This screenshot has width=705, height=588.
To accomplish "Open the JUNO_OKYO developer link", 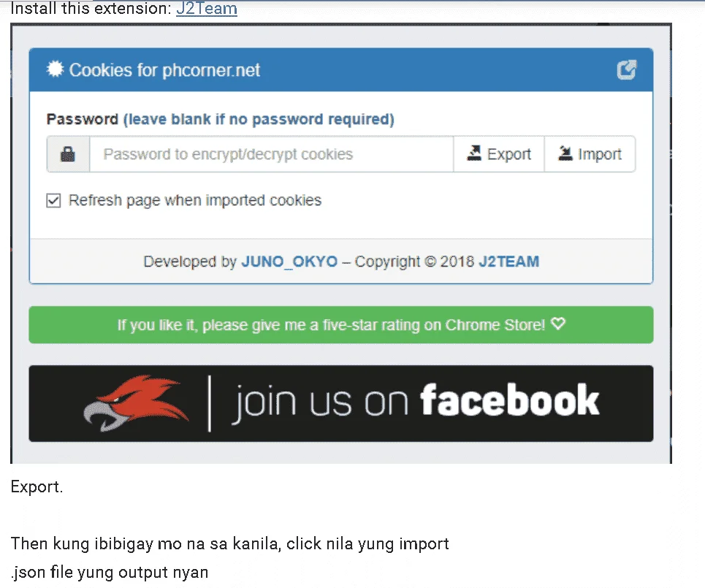I will pyautogui.click(x=289, y=261).
